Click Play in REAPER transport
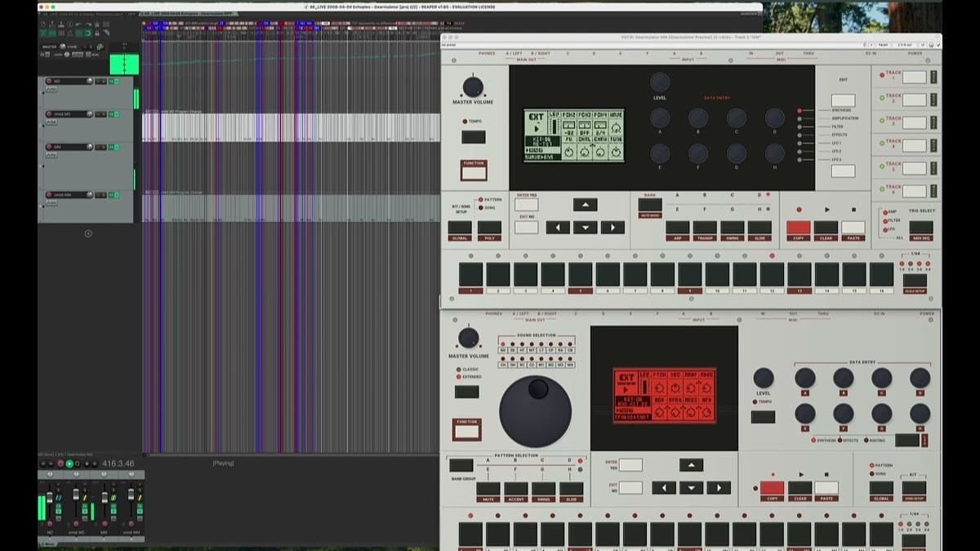The image size is (980, 551). [x=69, y=464]
